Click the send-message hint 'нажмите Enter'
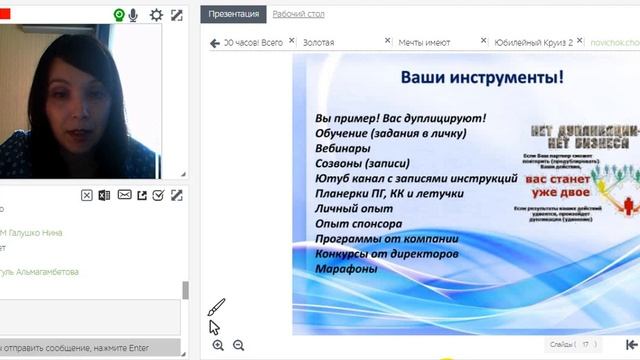640x360 pixels. 121,348
